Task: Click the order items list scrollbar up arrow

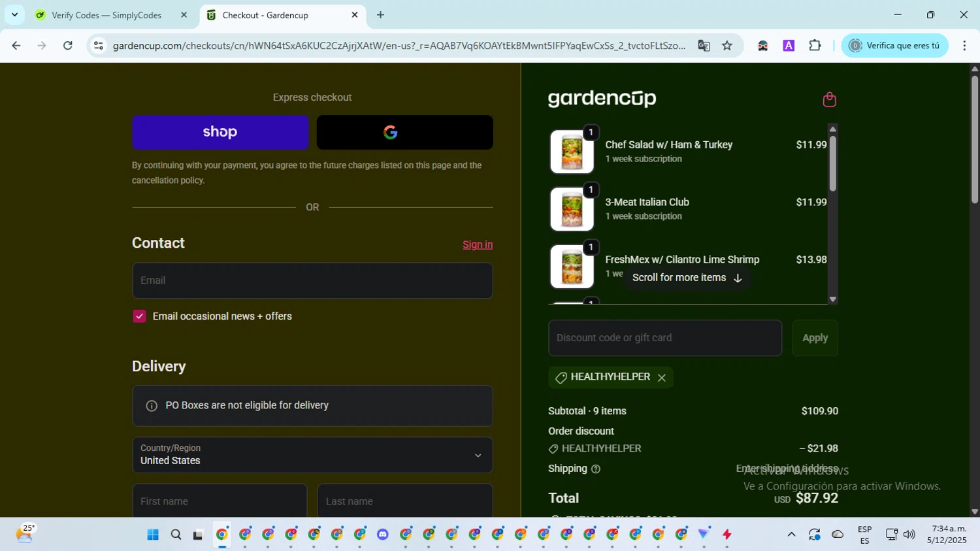Action: coord(832,129)
